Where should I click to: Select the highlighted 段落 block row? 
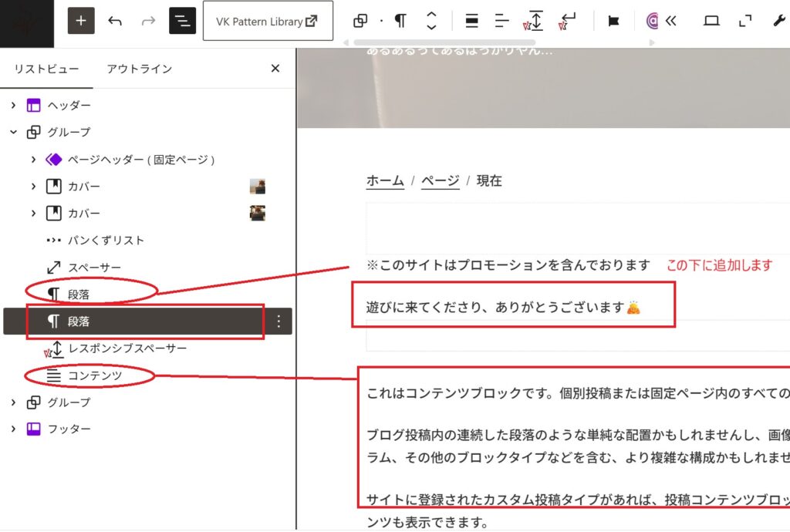(147, 321)
